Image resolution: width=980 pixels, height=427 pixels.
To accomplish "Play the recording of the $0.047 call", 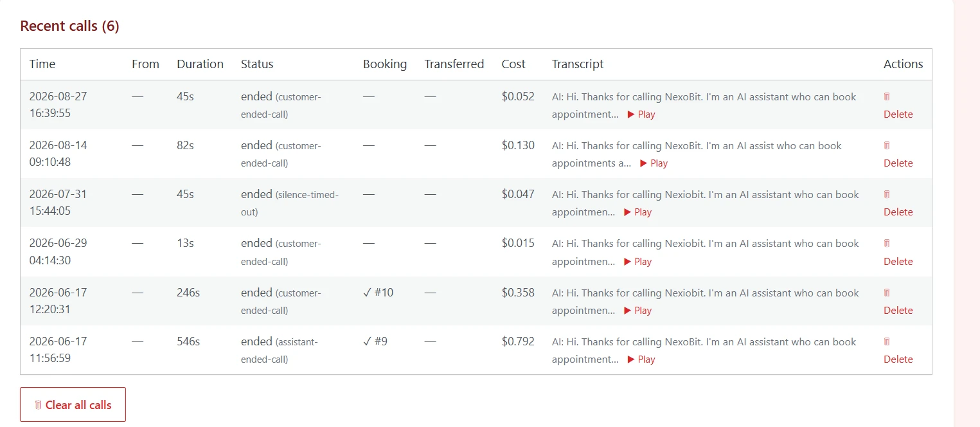I will pyautogui.click(x=637, y=212).
